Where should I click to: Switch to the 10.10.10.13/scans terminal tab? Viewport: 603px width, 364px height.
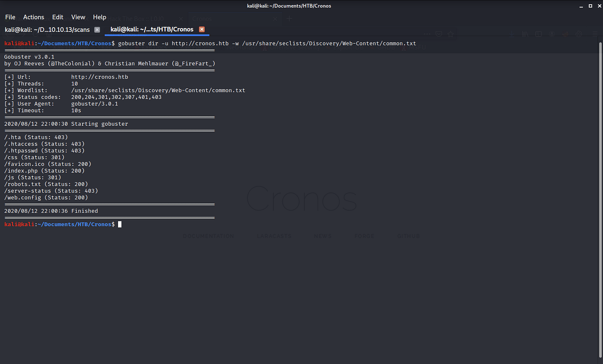[47, 30]
